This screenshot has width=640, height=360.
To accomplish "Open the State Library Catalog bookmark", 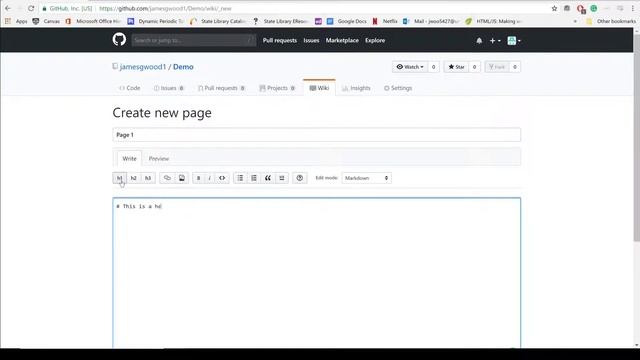I will pos(218,21).
